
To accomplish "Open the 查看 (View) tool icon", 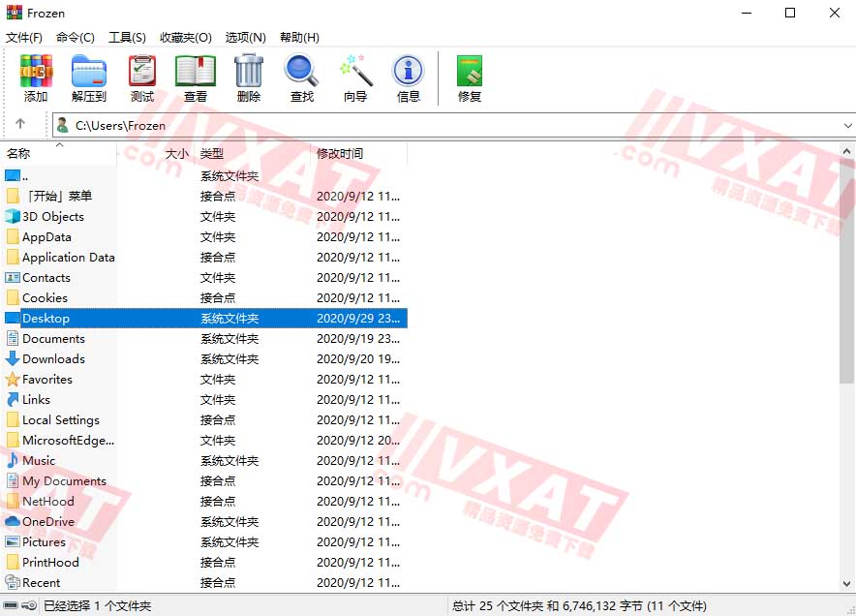I will 195,77.
